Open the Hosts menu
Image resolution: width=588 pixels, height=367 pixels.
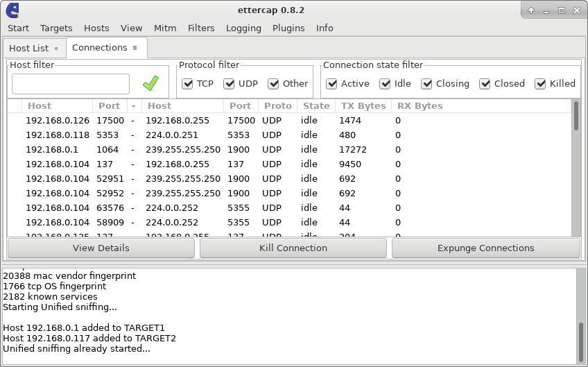coord(96,28)
